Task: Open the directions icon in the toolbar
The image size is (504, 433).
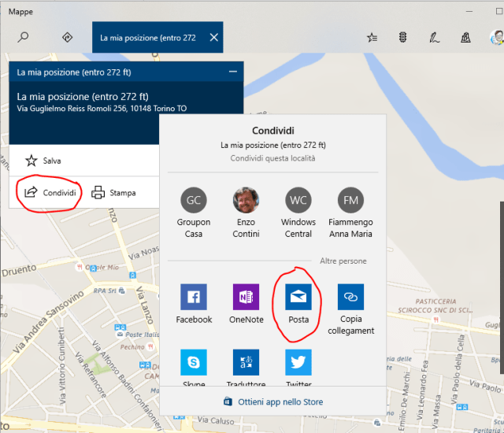Action: coord(67,38)
